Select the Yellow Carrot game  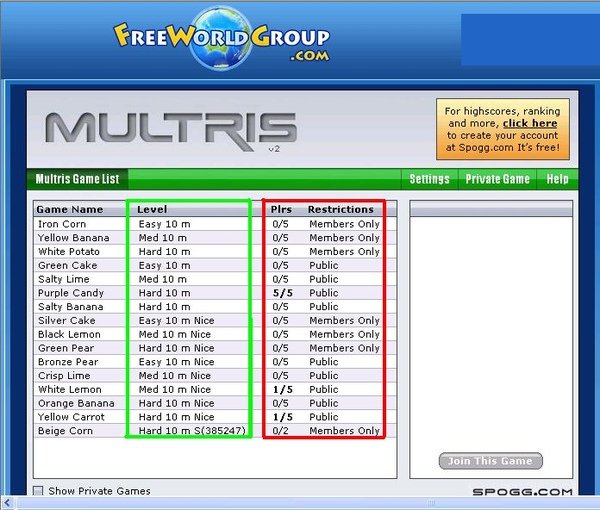(x=215, y=417)
